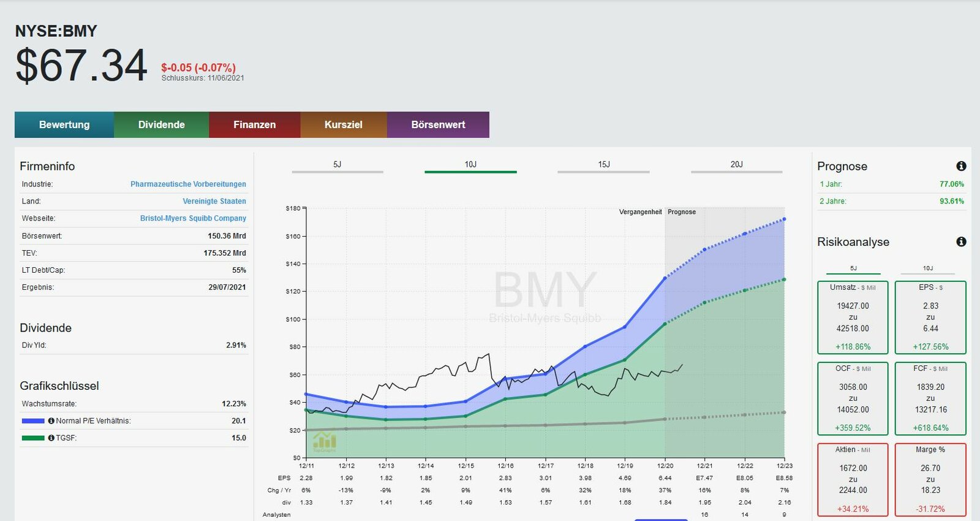
Task: Click the price change $-0.05 (-0.07%)
Action: pyautogui.click(x=198, y=67)
